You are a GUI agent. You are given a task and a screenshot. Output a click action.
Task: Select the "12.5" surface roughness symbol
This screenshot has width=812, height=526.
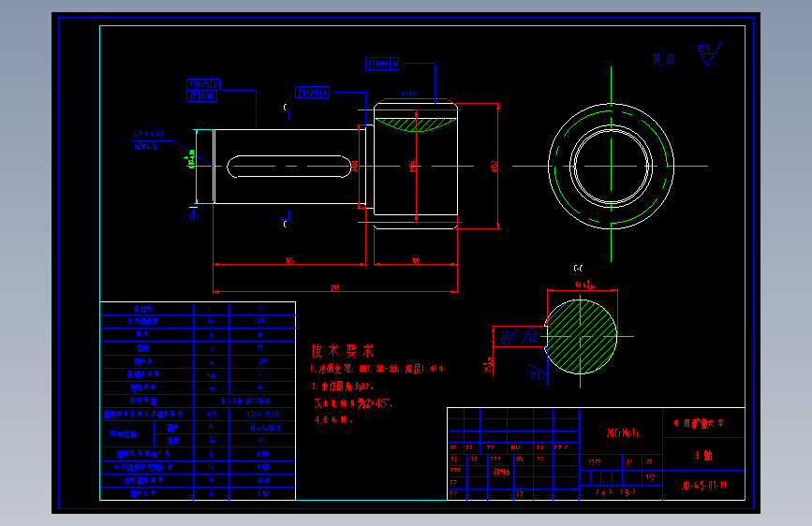coord(708,52)
